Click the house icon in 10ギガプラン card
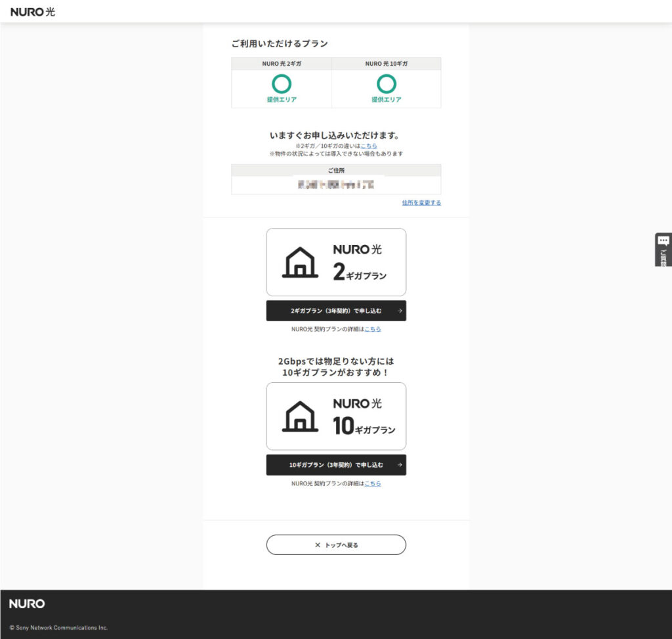The height and width of the screenshot is (639, 672). (300, 416)
